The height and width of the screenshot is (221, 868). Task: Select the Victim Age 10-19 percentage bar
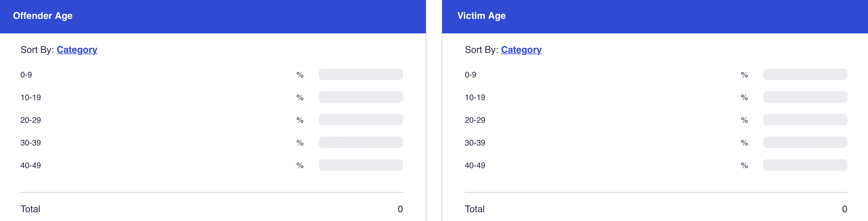pos(805,97)
